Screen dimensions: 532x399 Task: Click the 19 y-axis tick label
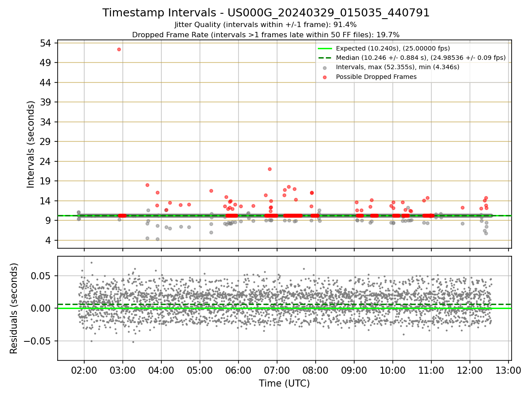46,181
